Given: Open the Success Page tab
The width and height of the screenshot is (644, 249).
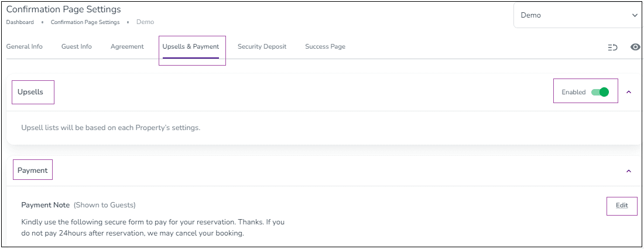Looking at the screenshot, I should click(x=325, y=46).
